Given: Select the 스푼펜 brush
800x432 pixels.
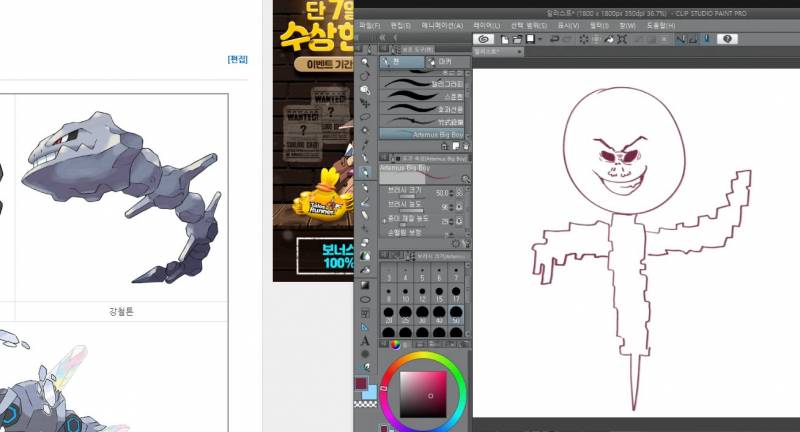Looking at the screenshot, I should click(x=423, y=96).
